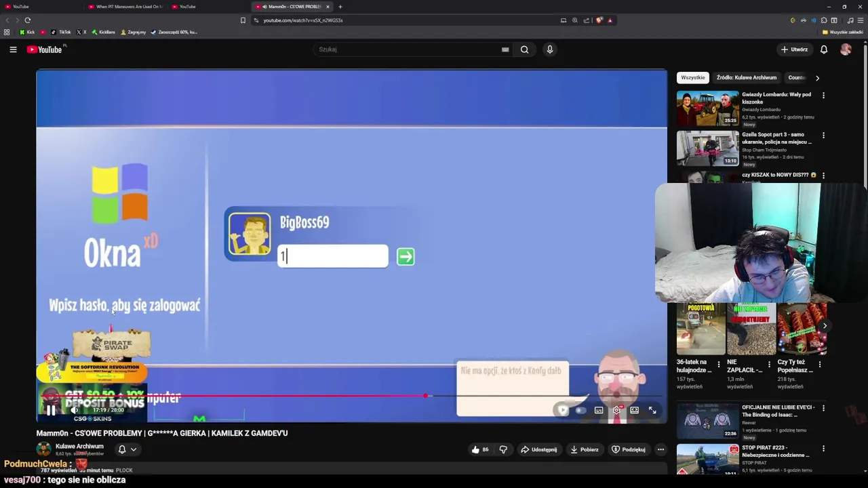Open Wszystkie zakładki bookmarks folder
This screenshot has width=868, height=488.
(842, 32)
